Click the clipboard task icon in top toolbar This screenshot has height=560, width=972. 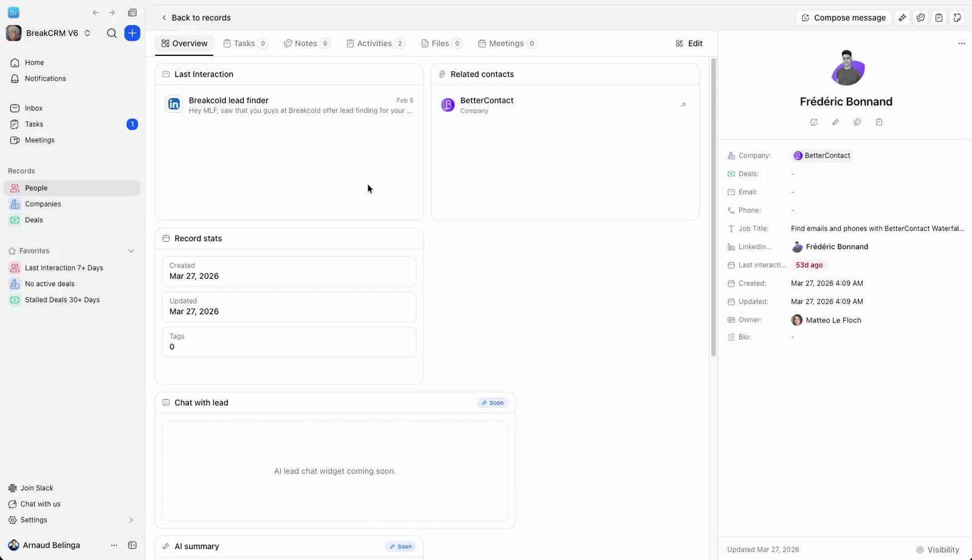click(x=939, y=18)
